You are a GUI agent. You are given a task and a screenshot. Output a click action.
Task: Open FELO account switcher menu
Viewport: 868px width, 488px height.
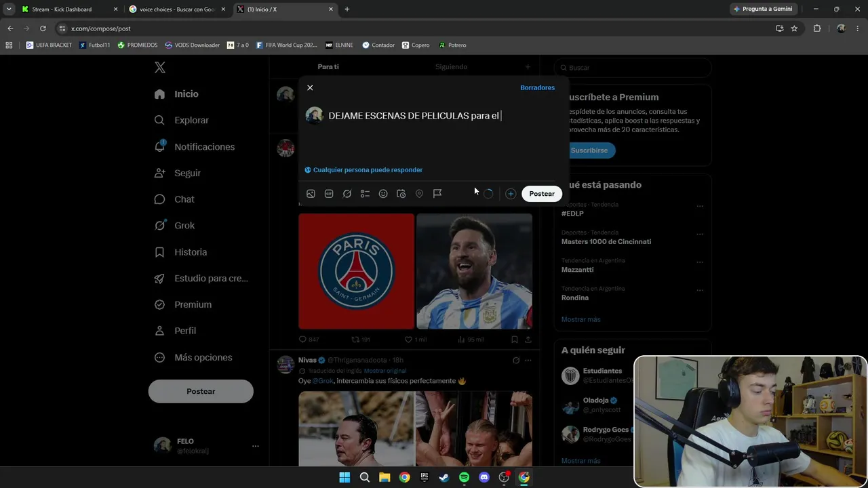(207, 445)
